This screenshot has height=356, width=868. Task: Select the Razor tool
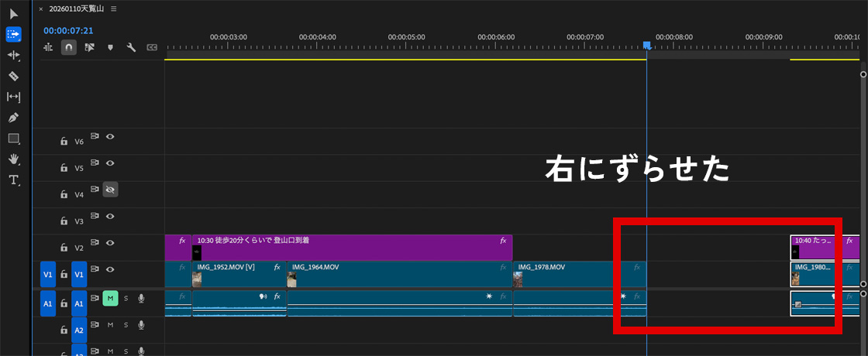[13, 76]
